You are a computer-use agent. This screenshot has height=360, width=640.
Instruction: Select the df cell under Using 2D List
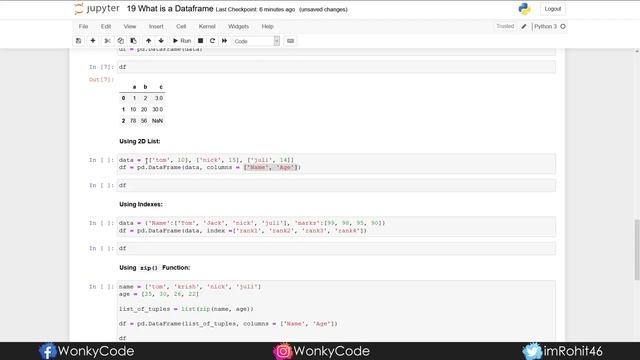click(336, 185)
